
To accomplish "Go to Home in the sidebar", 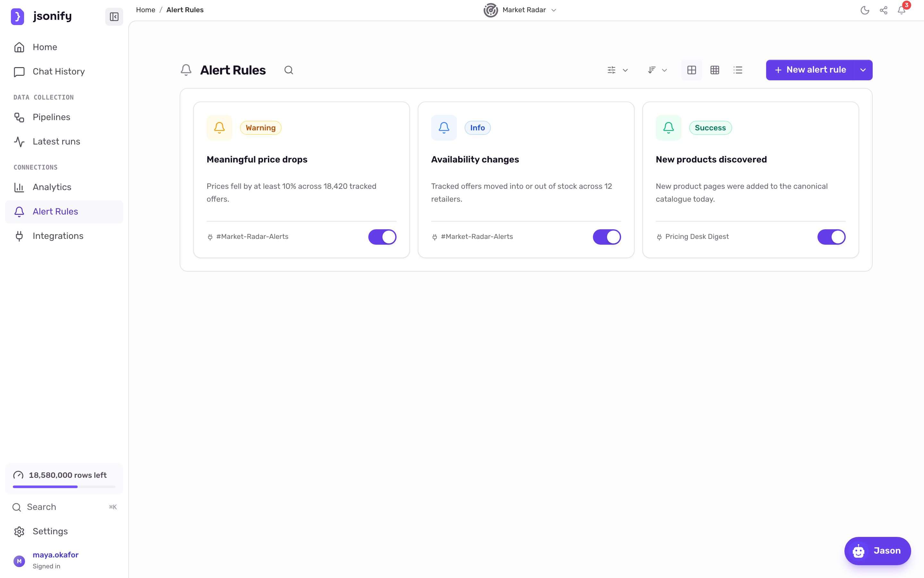I will pyautogui.click(x=64, y=47).
